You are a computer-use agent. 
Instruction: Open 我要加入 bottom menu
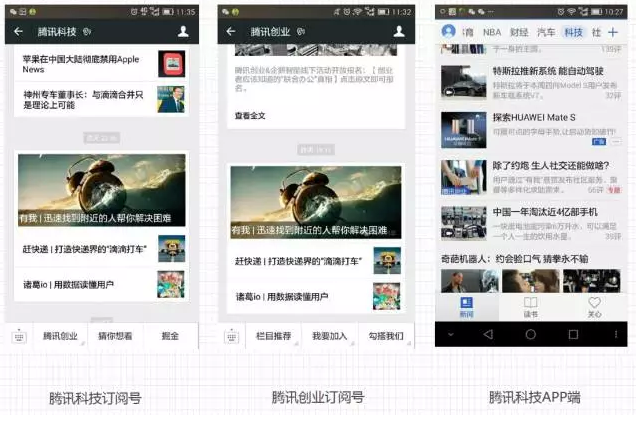tap(329, 336)
